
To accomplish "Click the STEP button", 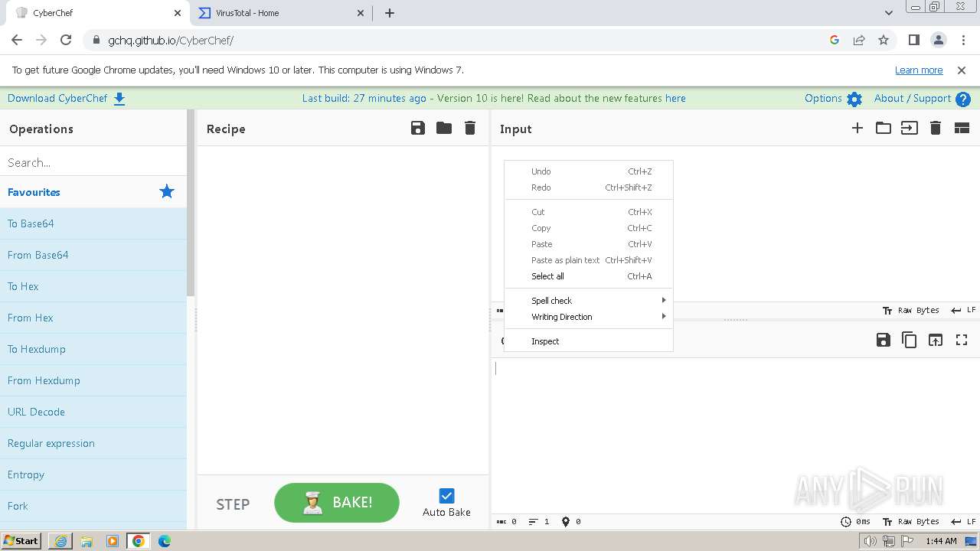I will (233, 504).
